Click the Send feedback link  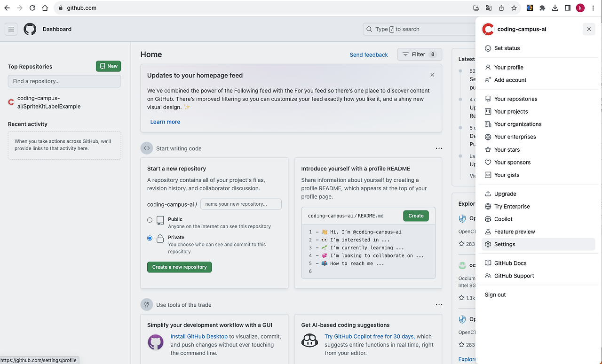coord(369,55)
